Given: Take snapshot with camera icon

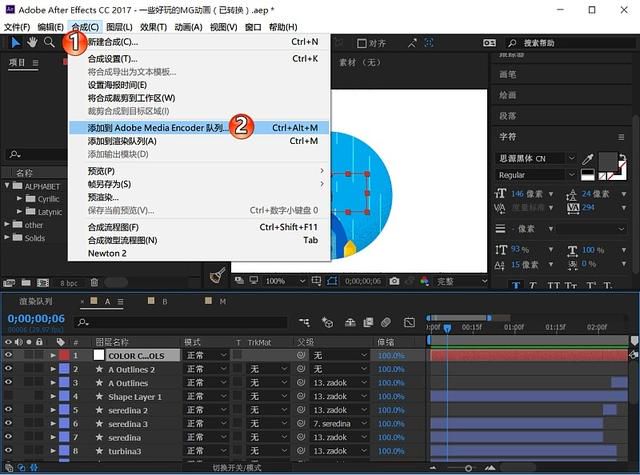Looking at the screenshot, I should click(x=394, y=281).
